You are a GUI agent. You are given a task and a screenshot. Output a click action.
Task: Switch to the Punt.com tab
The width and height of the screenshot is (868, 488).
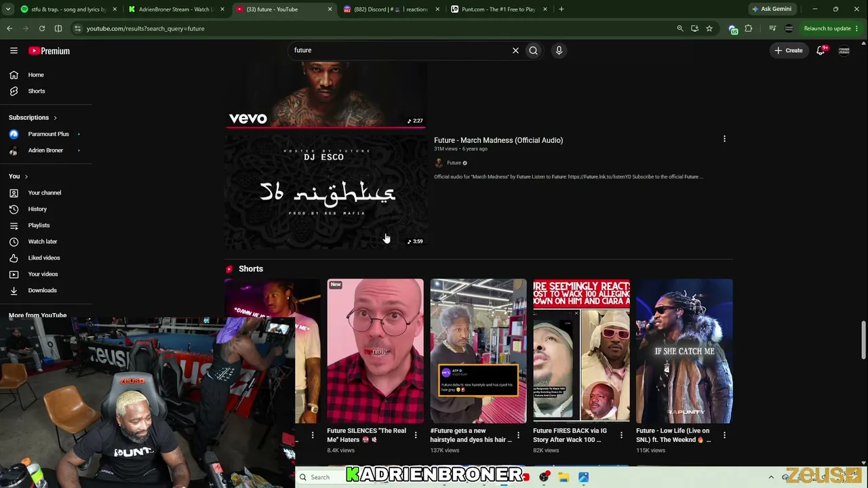pyautogui.click(x=499, y=9)
